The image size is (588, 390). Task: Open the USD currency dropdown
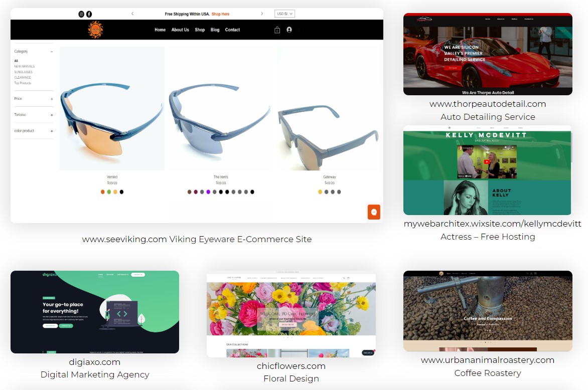coord(284,14)
